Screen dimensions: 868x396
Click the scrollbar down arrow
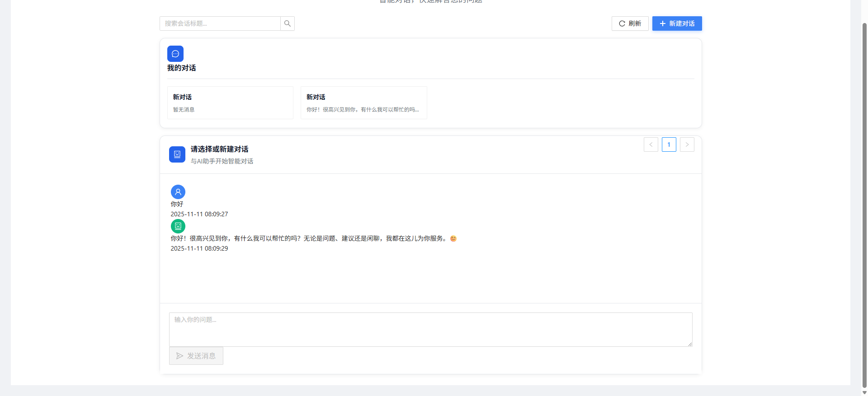(x=864, y=392)
